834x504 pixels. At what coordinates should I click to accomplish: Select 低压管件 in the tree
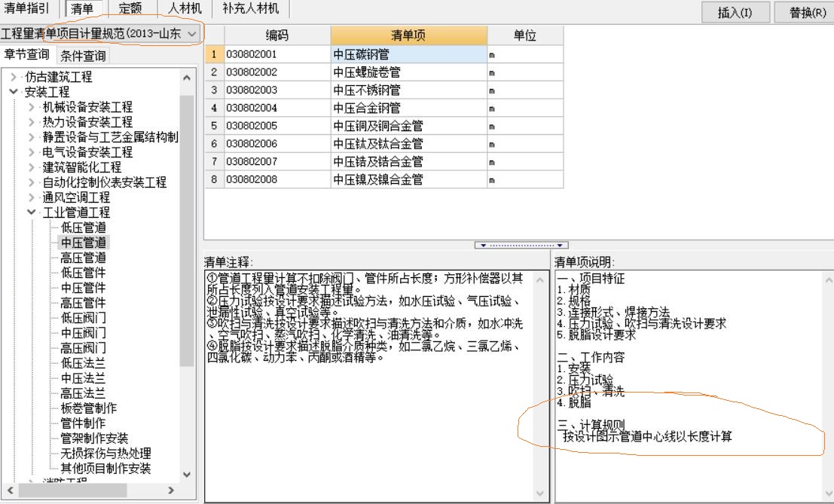click(84, 273)
